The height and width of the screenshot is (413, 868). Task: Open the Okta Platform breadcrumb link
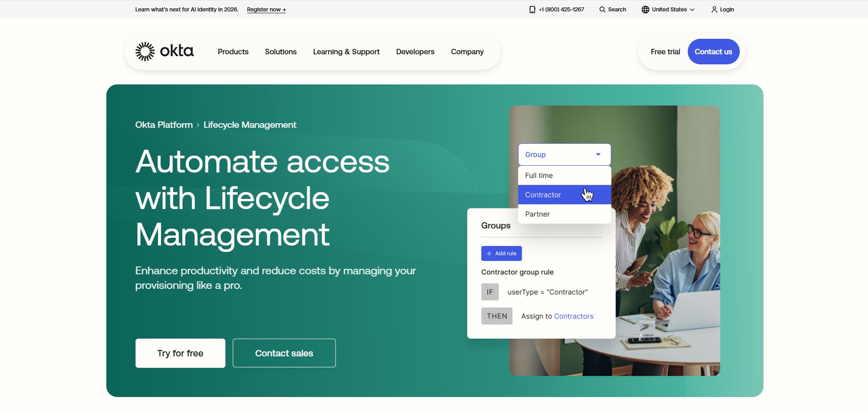pyautogui.click(x=163, y=125)
